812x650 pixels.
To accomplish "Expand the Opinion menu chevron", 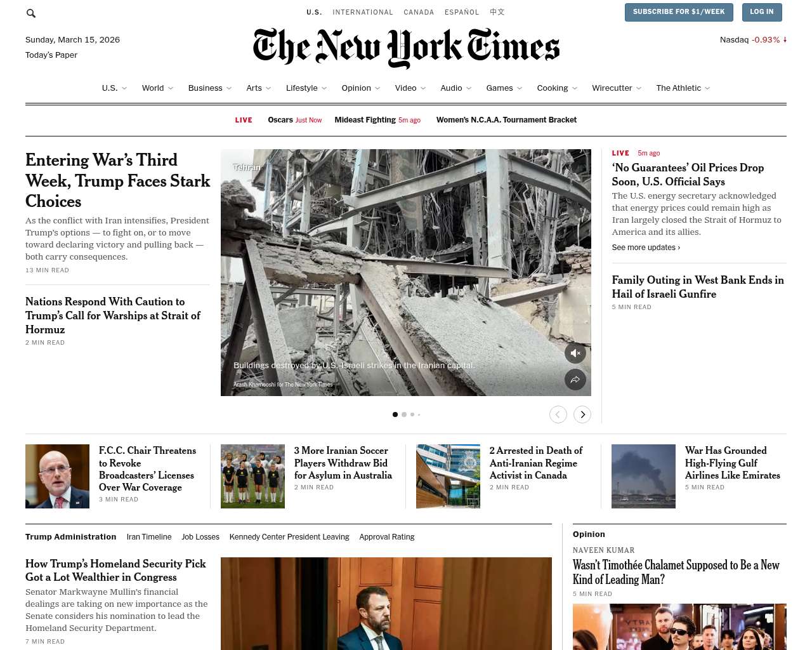I will 377,88.
